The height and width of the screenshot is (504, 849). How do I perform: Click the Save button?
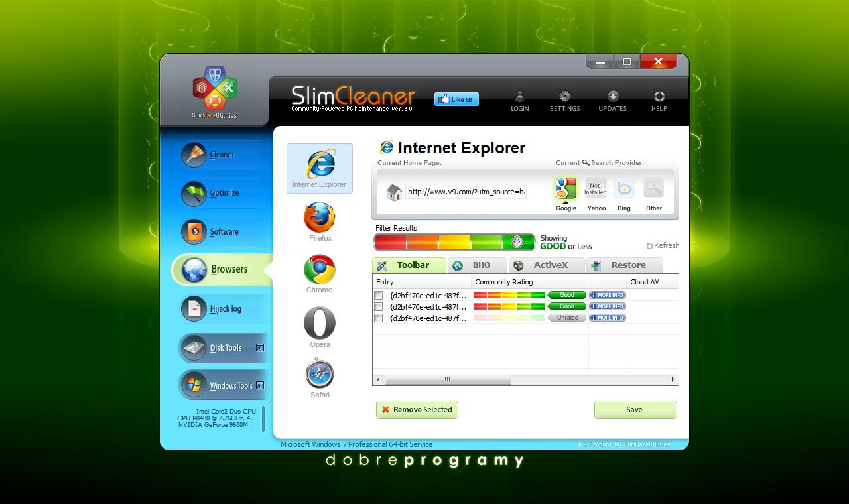pos(635,410)
